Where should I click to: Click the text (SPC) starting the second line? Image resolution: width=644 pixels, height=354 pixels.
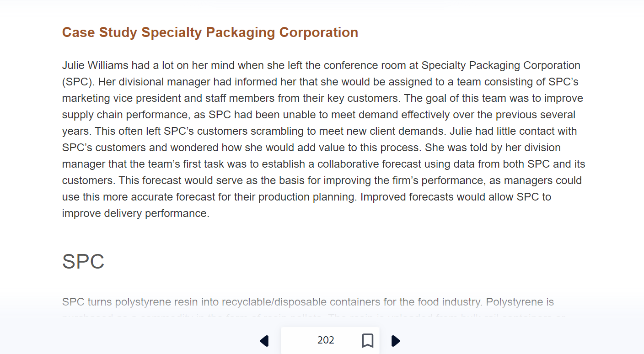79,82
